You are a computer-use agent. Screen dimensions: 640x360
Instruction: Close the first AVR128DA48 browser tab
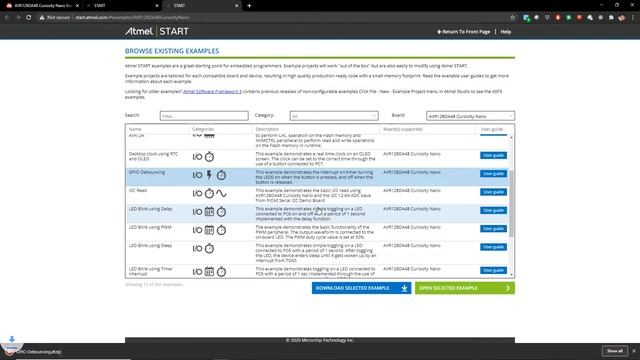click(x=77, y=6)
